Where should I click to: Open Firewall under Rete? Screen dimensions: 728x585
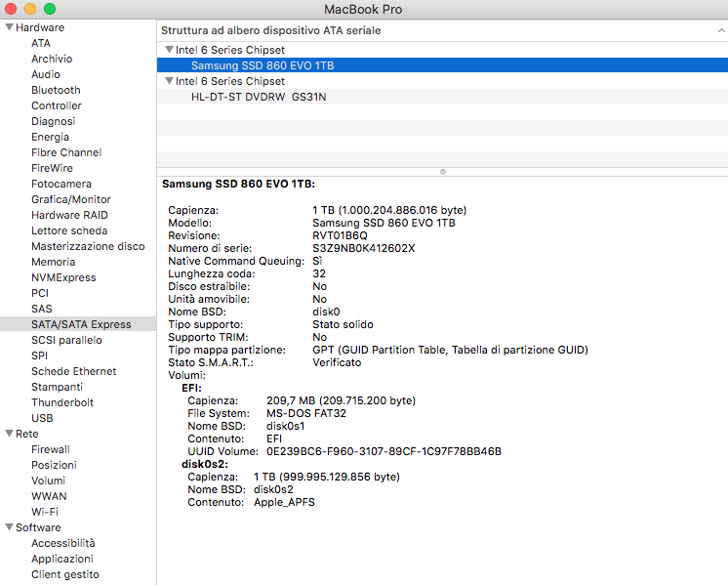tap(51, 449)
